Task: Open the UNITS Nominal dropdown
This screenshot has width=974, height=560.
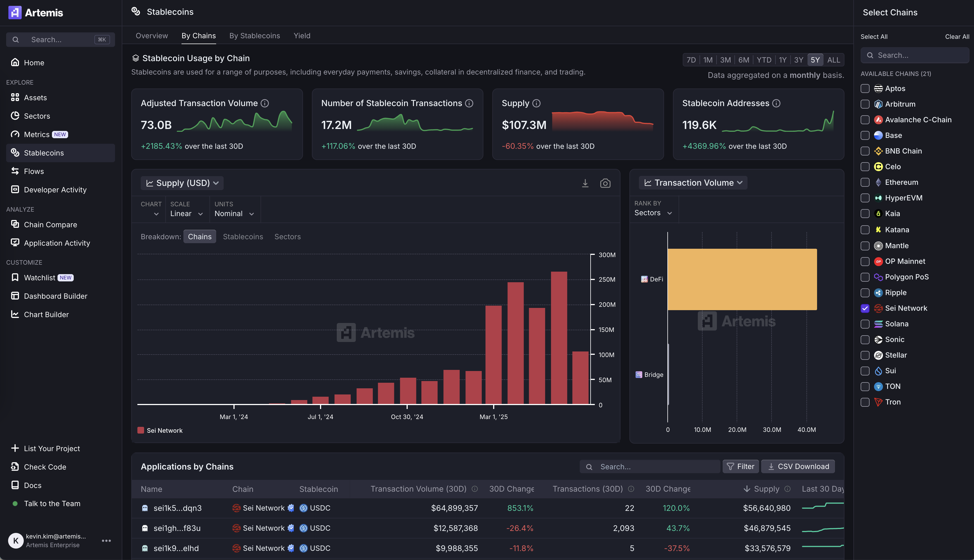Action: click(235, 209)
